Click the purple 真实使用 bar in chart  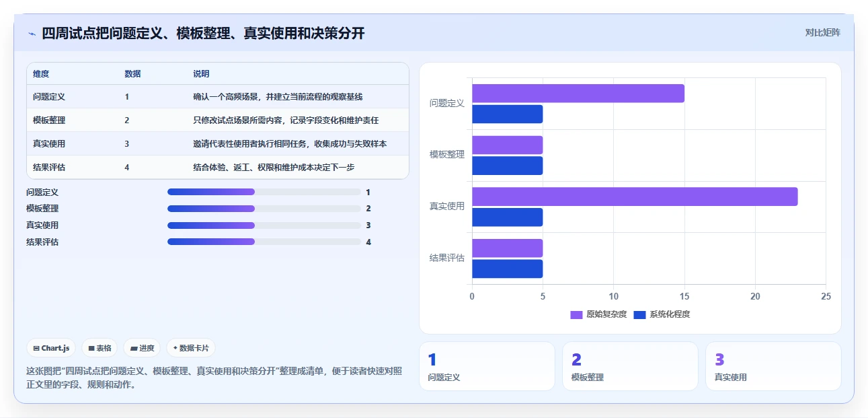pyautogui.click(x=635, y=197)
